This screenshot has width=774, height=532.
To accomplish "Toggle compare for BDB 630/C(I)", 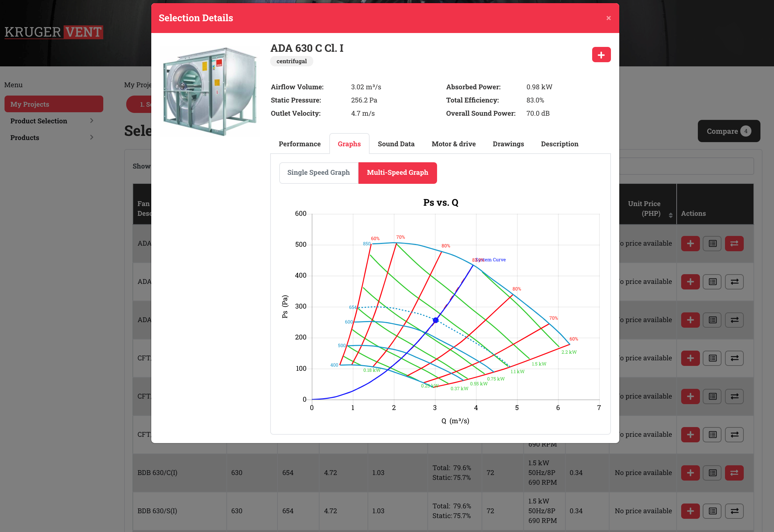I will [x=734, y=473].
